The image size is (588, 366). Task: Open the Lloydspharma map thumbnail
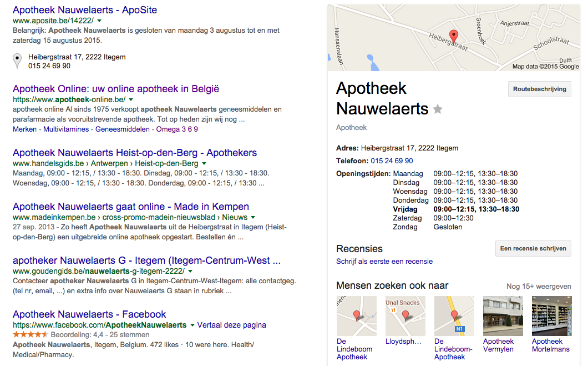405,315
